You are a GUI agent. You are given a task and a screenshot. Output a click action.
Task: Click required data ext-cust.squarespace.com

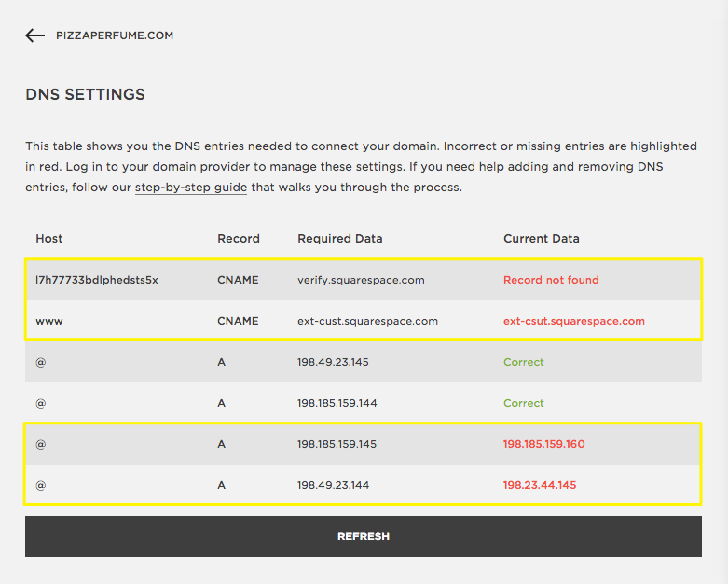367,321
